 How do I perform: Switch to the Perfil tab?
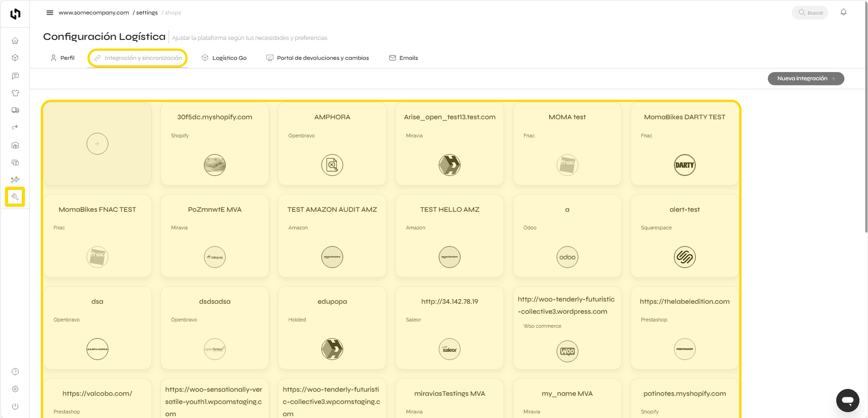(63, 58)
